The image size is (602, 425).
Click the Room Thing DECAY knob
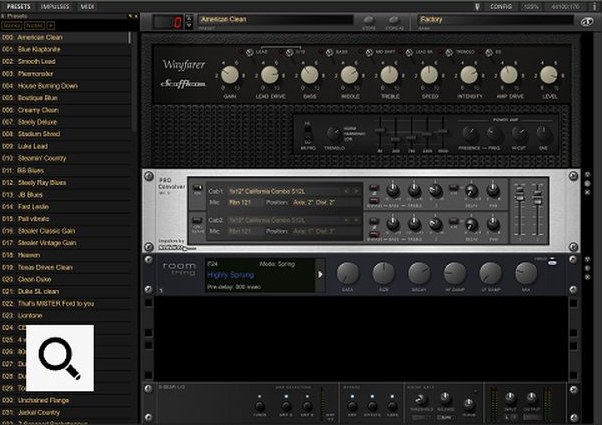(419, 273)
